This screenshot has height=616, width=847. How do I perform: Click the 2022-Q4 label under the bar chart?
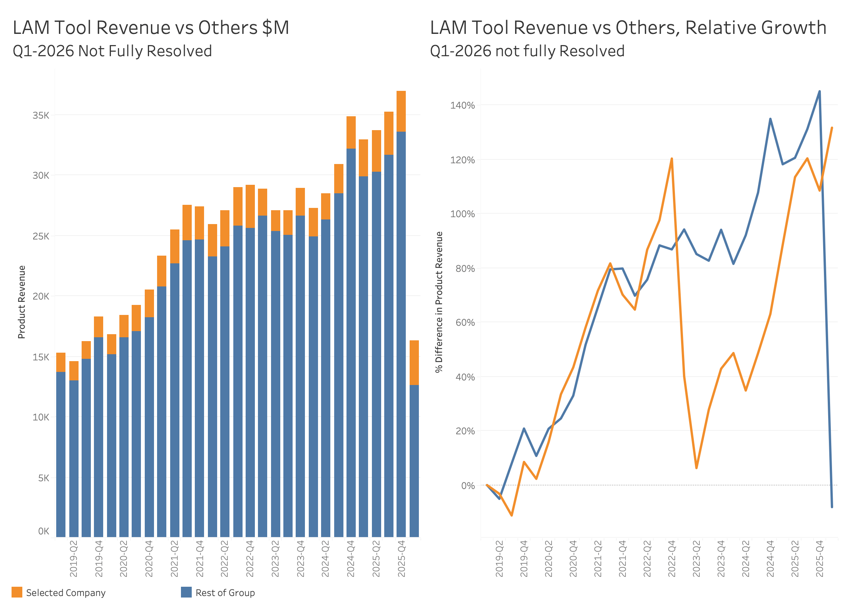[250, 559]
